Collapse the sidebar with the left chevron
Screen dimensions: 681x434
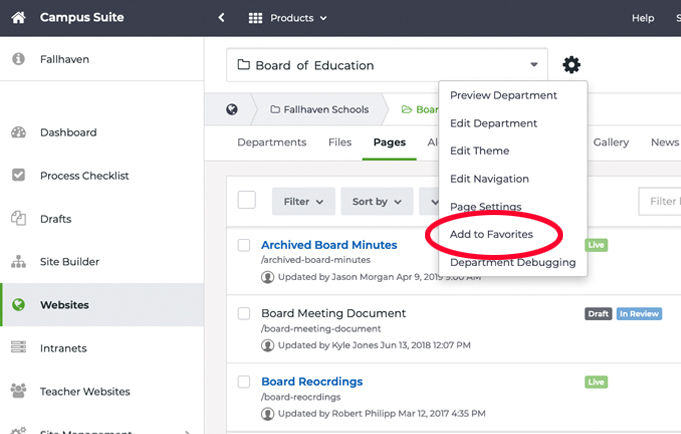click(x=221, y=18)
